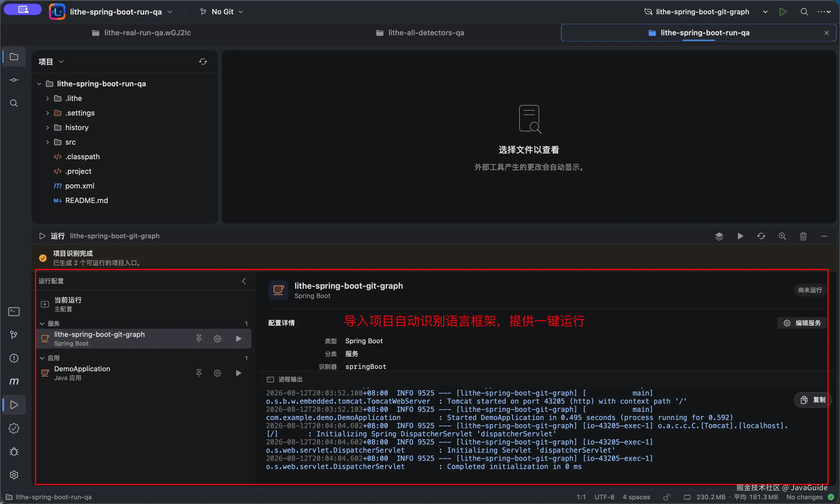
Task: Click the layers icon in the run toolbar
Action: click(x=719, y=236)
